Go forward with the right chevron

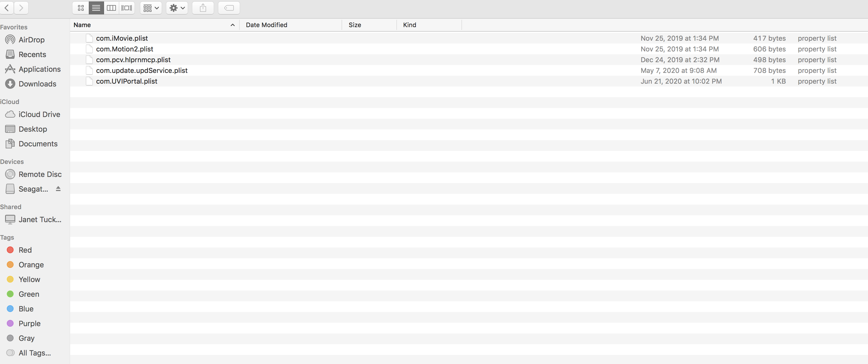point(21,8)
